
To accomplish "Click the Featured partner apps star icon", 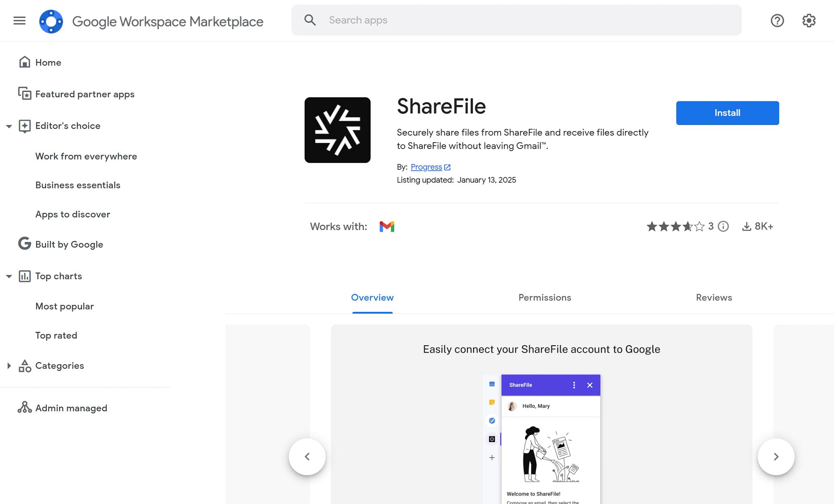I will click(24, 94).
